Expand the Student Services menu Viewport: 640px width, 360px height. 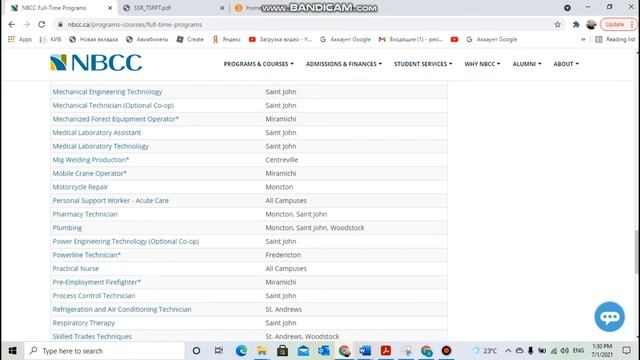(x=423, y=64)
